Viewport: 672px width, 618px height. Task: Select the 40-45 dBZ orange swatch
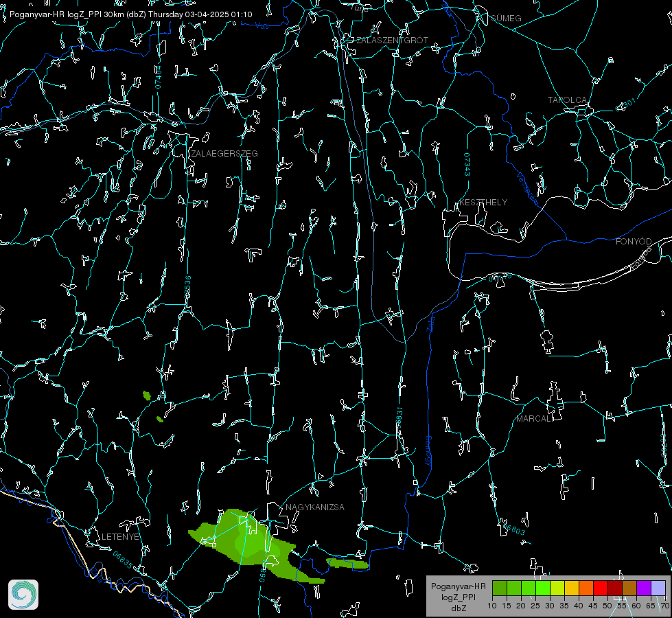(x=586, y=588)
